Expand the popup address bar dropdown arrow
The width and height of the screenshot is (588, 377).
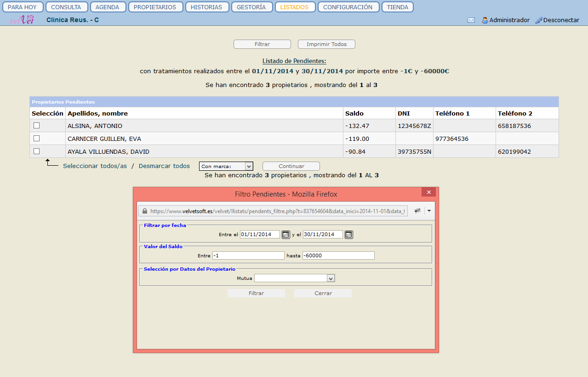(x=429, y=211)
